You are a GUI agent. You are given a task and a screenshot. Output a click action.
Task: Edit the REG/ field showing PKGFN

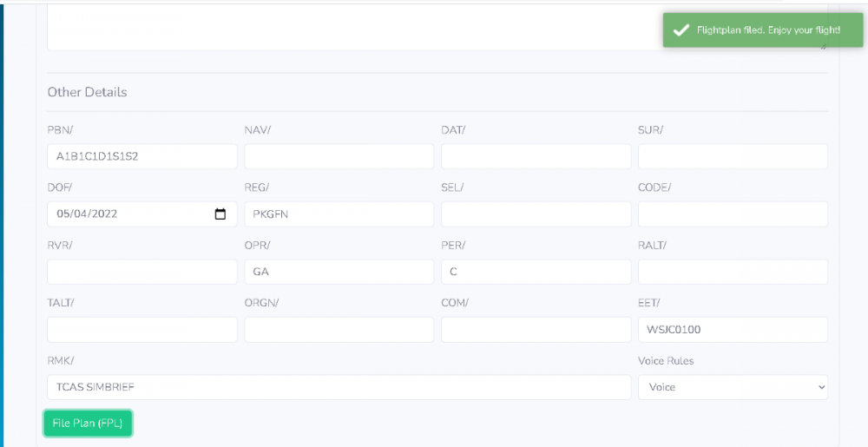(339, 214)
